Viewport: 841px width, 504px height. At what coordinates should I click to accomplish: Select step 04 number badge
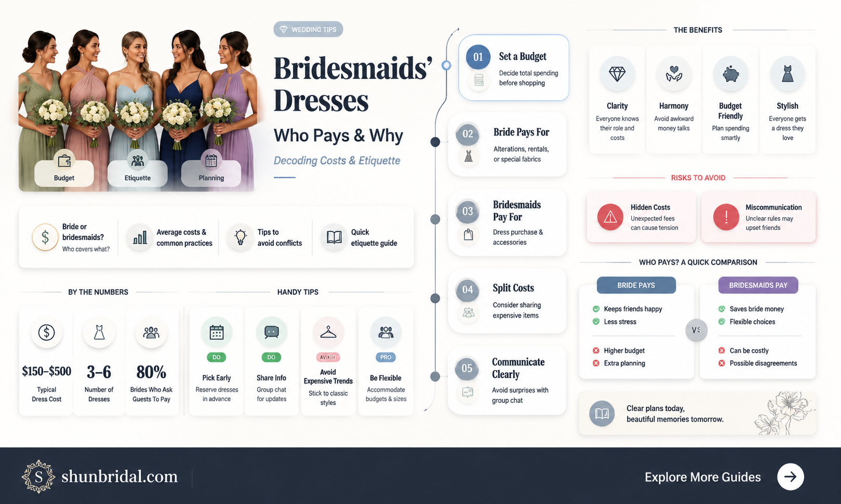point(468,290)
